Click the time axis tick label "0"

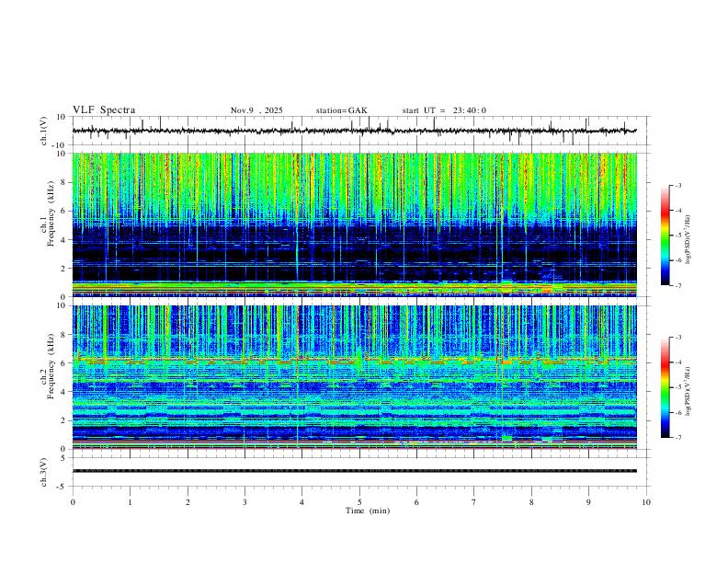point(73,502)
